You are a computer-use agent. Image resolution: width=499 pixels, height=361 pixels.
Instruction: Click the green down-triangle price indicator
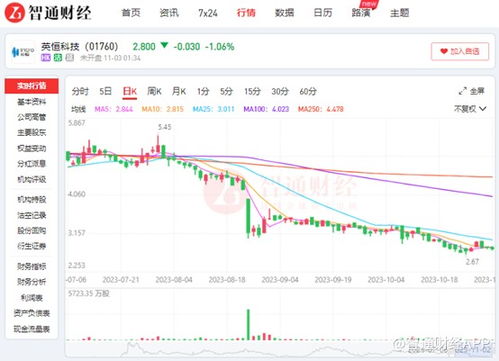(x=164, y=45)
